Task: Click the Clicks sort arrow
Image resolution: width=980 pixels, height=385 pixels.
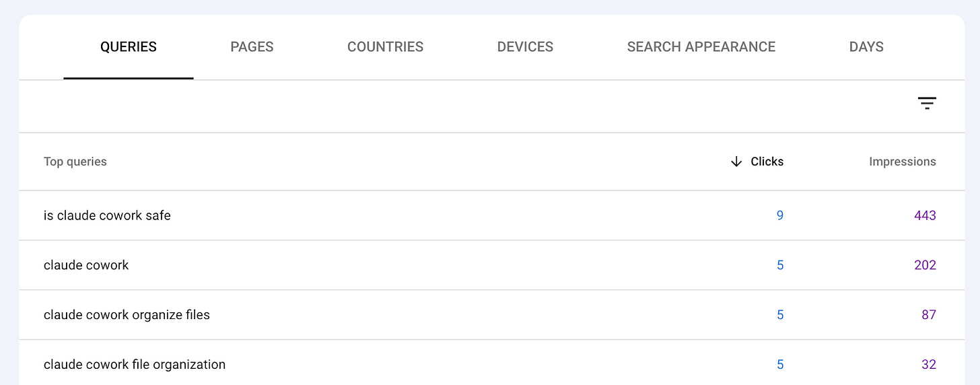Action: 736,162
